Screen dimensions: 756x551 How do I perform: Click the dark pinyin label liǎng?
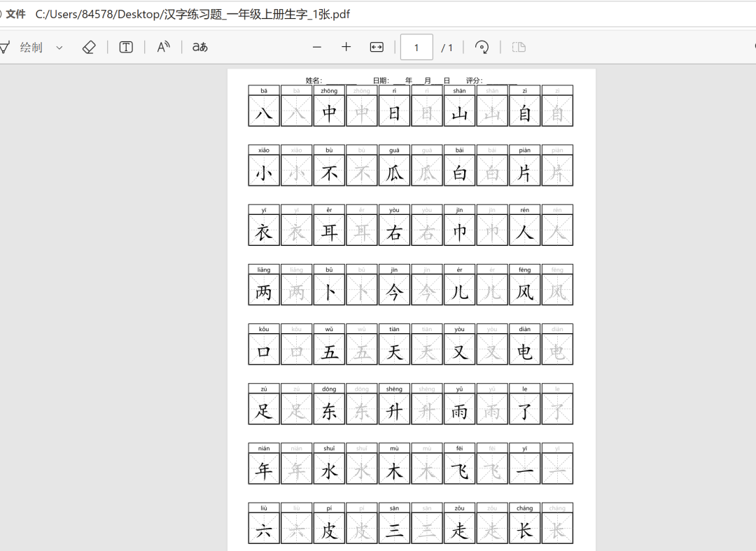click(x=264, y=270)
